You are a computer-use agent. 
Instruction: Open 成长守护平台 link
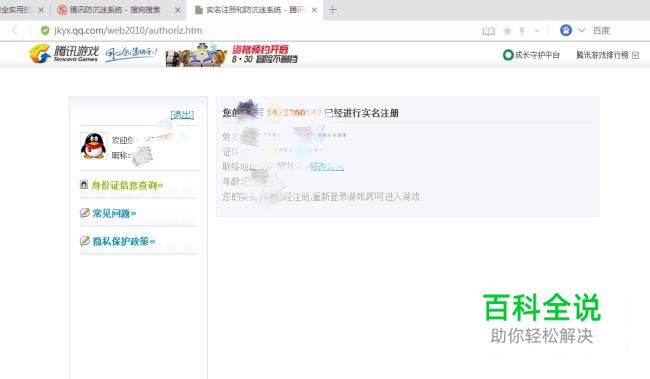click(537, 55)
